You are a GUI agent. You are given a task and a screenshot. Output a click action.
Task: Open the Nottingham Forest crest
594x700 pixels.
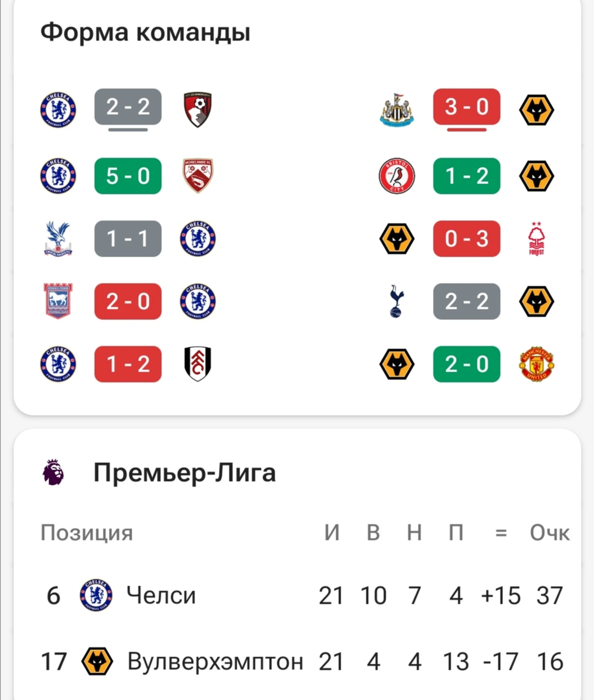coord(537,238)
